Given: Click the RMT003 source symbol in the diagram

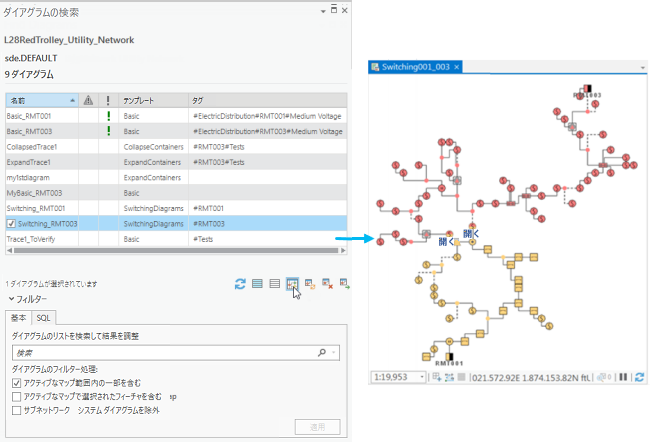Looking at the screenshot, I should (x=587, y=88).
